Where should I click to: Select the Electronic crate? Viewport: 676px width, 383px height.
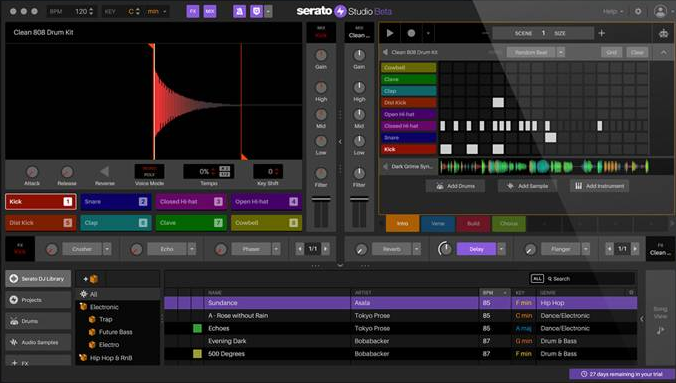pos(104,307)
